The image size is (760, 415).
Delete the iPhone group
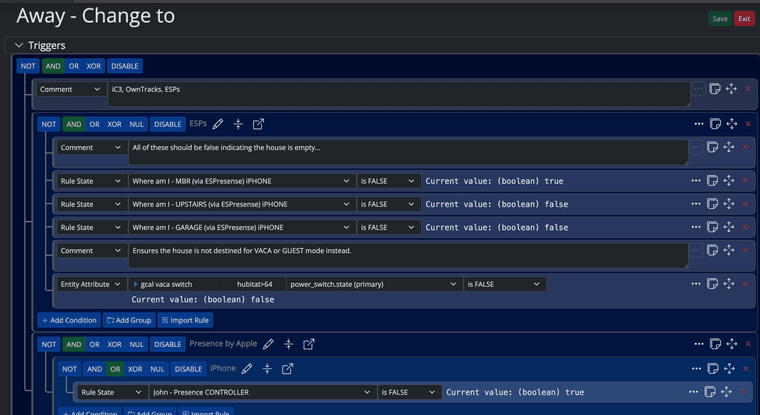[745, 369]
